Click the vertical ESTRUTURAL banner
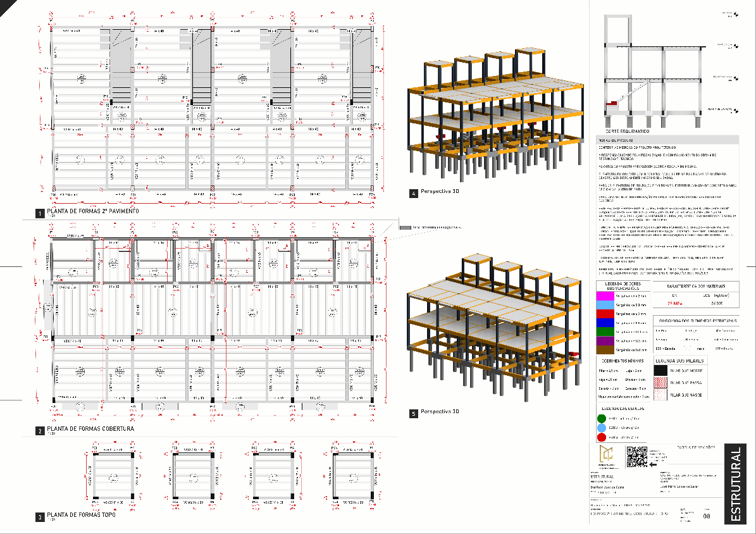756x534 pixels. 735,485
